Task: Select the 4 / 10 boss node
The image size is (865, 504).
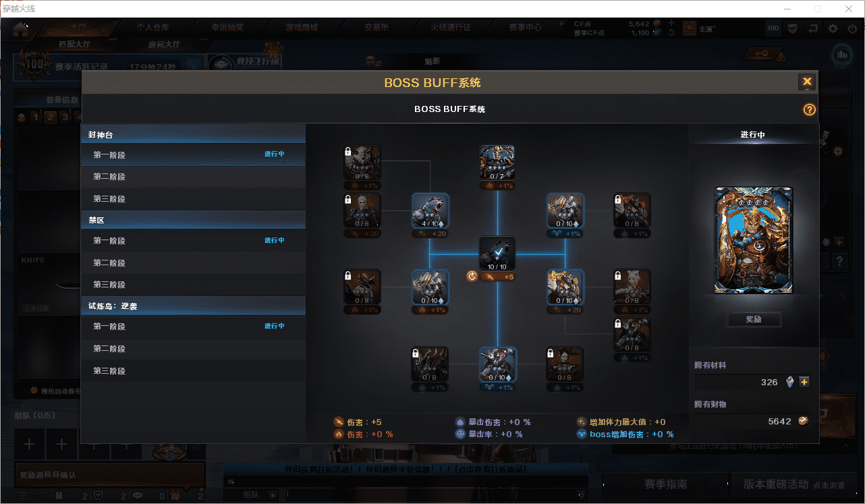Action: click(430, 211)
